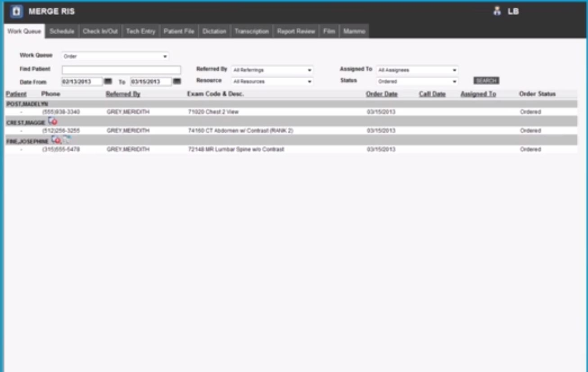
Task: Click phone number (315)555-5478
Action: (61, 149)
